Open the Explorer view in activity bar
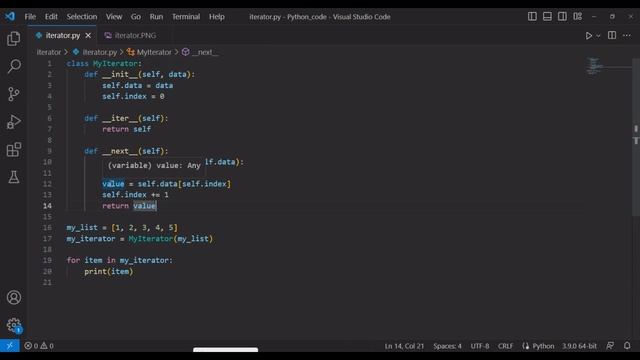This screenshot has height=360, width=640. 13,39
